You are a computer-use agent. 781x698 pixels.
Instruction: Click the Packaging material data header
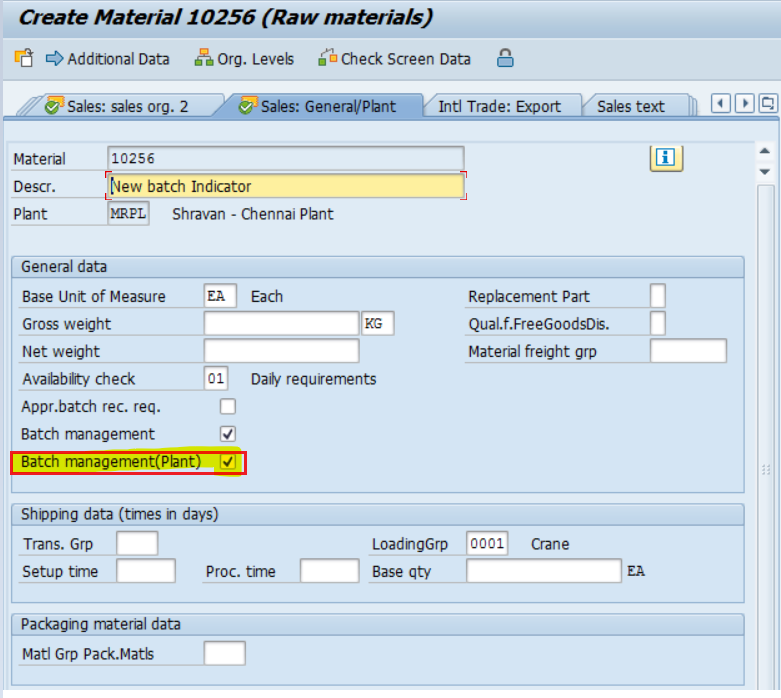(378, 624)
